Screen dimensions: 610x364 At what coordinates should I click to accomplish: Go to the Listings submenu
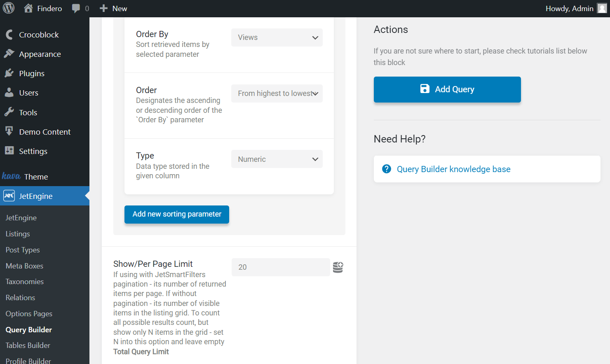pyautogui.click(x=18, y=234)
